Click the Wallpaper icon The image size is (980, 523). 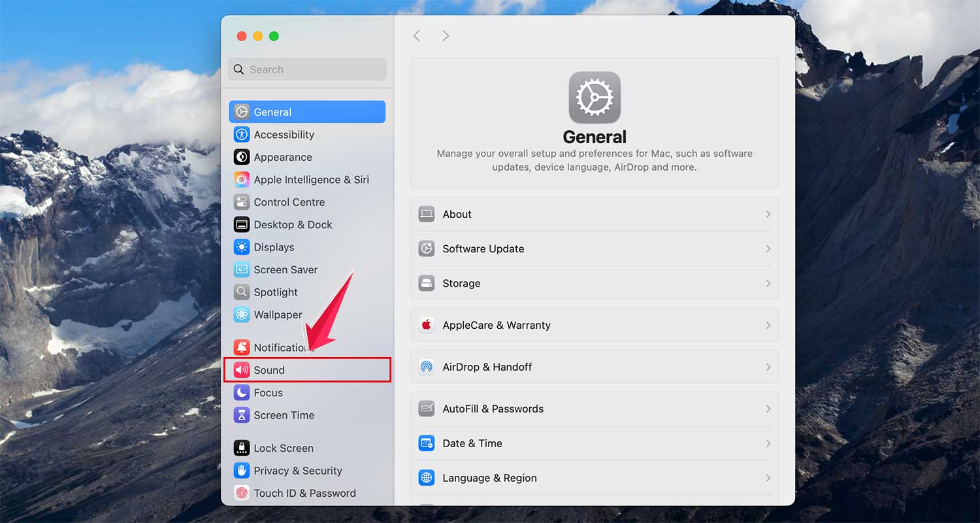pos(242,314)
